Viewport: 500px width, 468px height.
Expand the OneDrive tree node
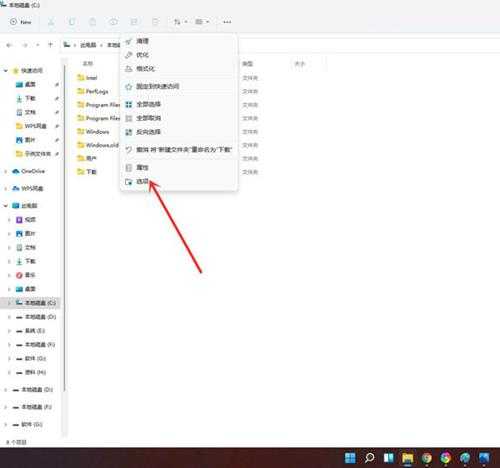click(x=6, y=171)
